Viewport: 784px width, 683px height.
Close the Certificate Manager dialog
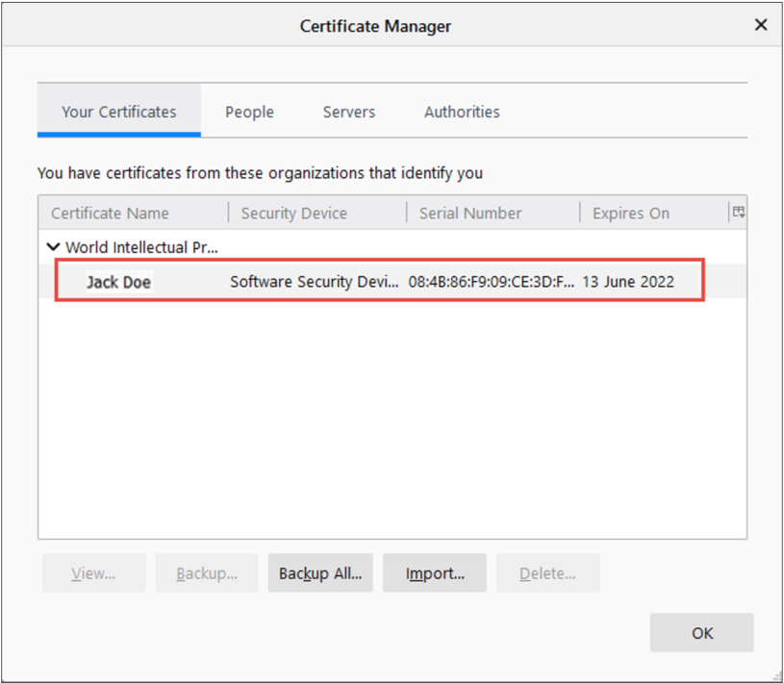point(760,25)
